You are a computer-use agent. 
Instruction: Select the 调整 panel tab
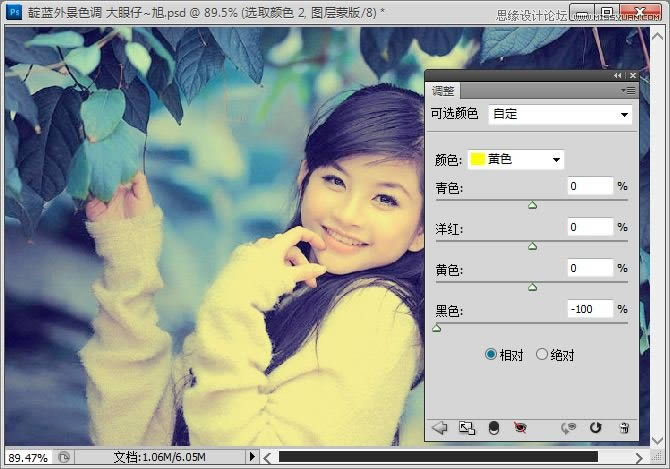tap(443, 91)
